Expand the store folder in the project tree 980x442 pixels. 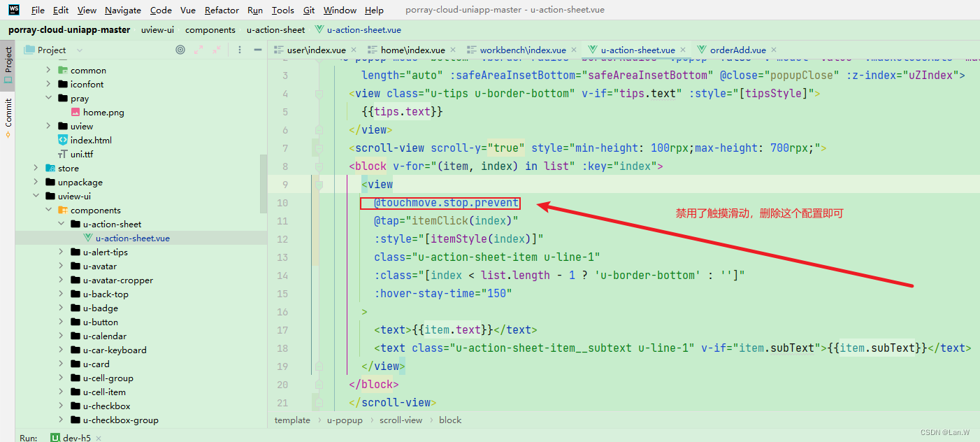(35, 168)
